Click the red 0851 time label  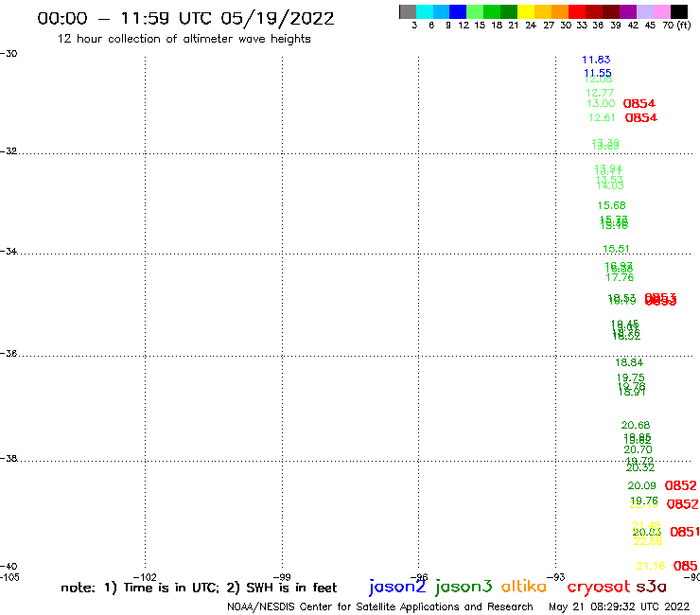685,532
